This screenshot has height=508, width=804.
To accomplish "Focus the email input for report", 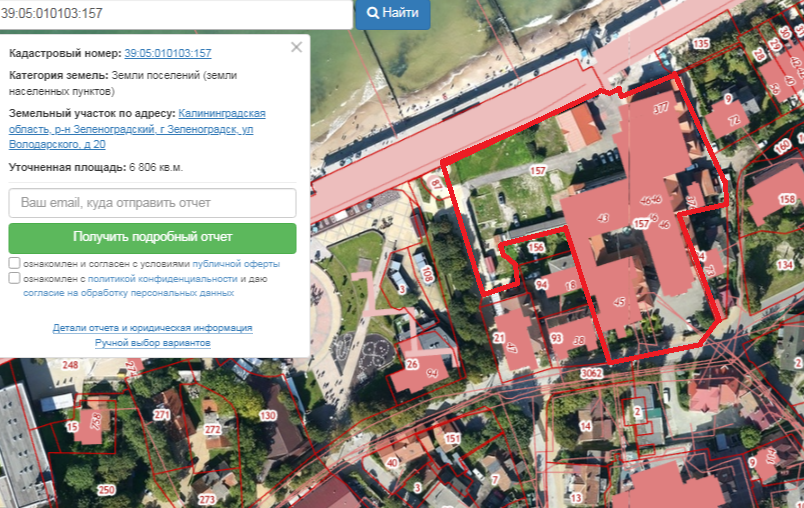I will point(152,203).
